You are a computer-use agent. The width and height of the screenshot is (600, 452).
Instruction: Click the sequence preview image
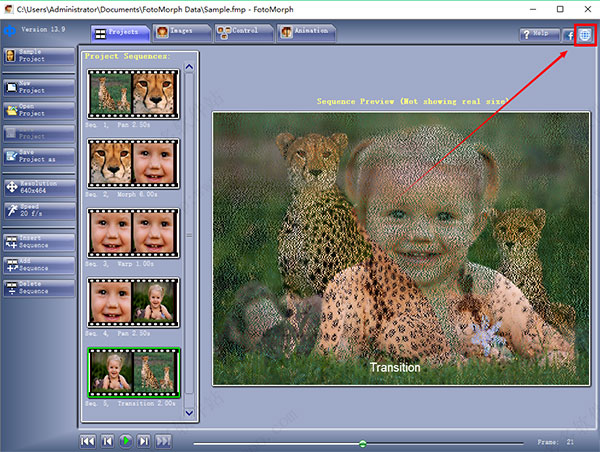coord(401,248)
